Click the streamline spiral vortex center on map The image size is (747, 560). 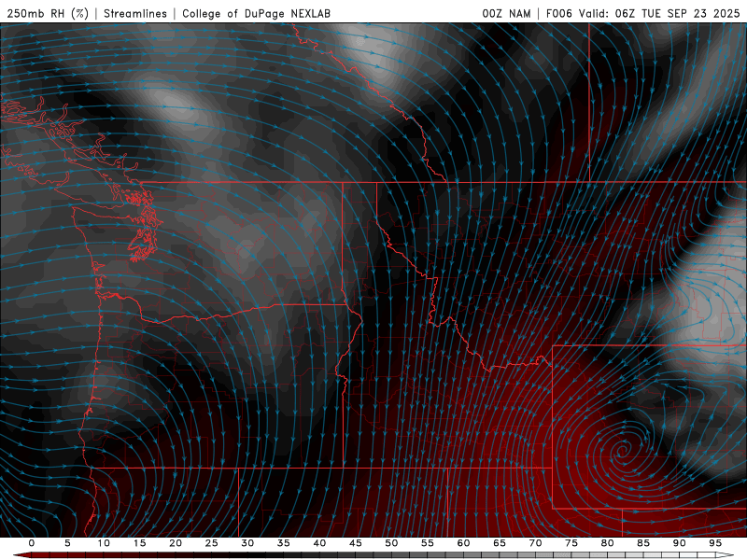pos(621,449)
